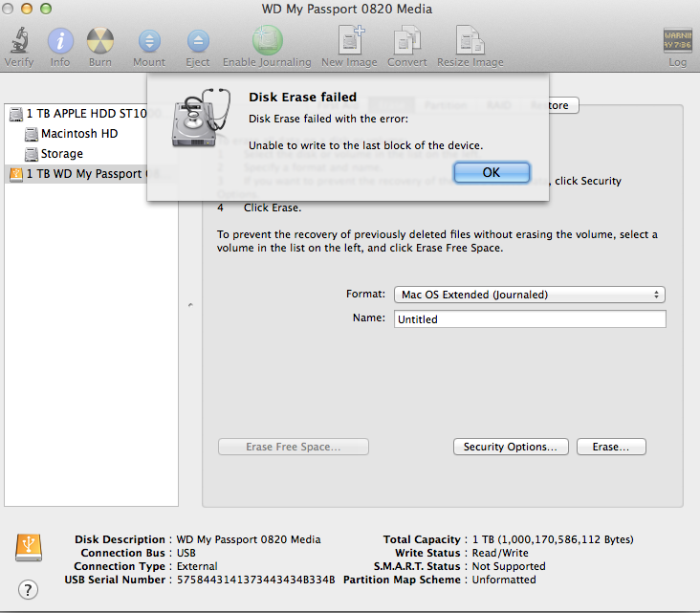Image resolution: width=700 pixels, height=613 pixels.
Task: Click the Name text field
Action: click(x=530, y=319)
